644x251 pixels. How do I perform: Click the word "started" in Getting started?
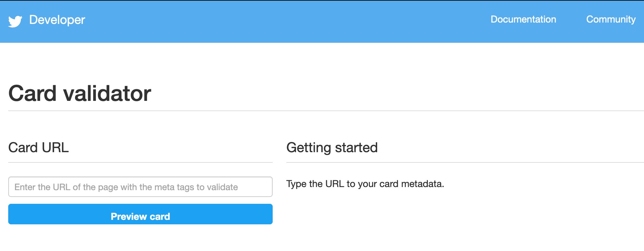[356, 148]
